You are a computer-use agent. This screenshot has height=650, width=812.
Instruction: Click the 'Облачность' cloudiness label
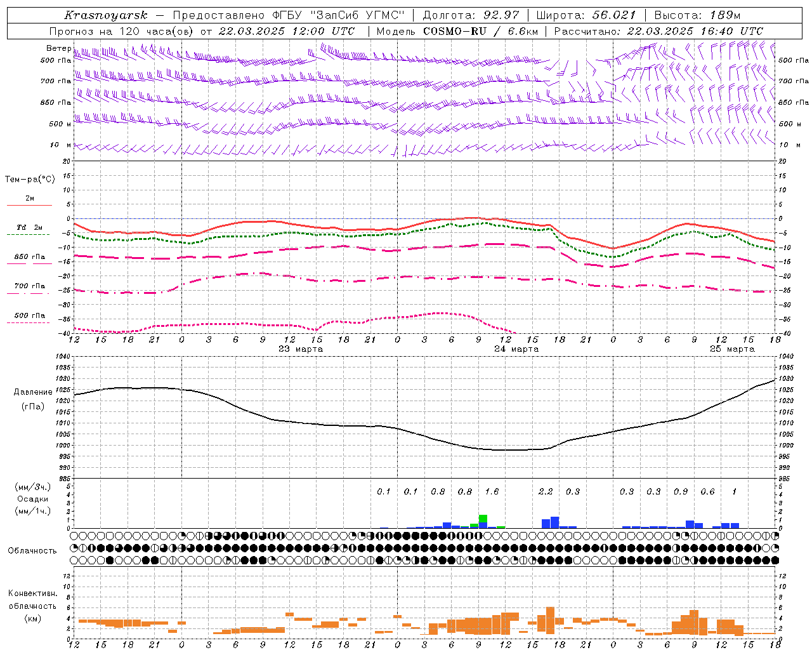point(32,551)
